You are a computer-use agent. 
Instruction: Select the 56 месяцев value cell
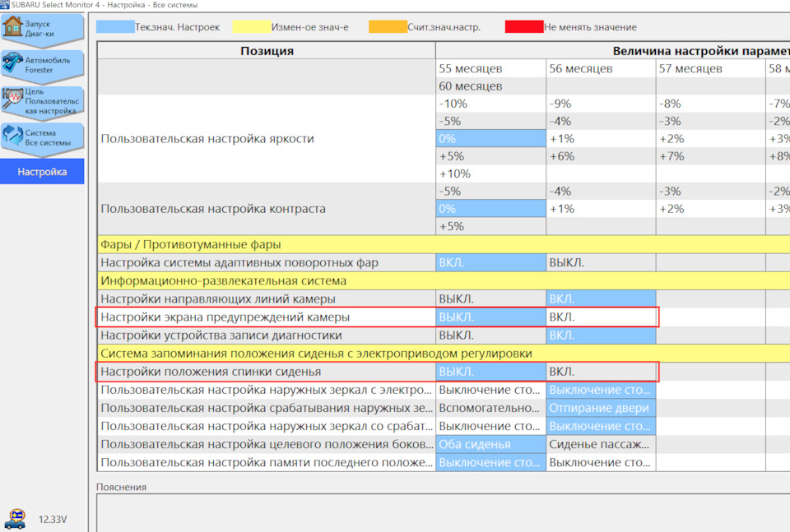(601, 68)
